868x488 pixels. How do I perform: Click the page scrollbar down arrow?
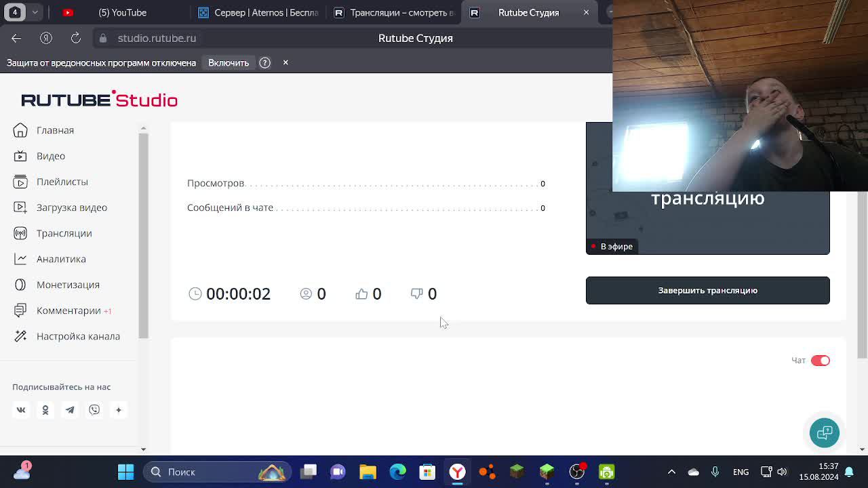coord(862,449)
